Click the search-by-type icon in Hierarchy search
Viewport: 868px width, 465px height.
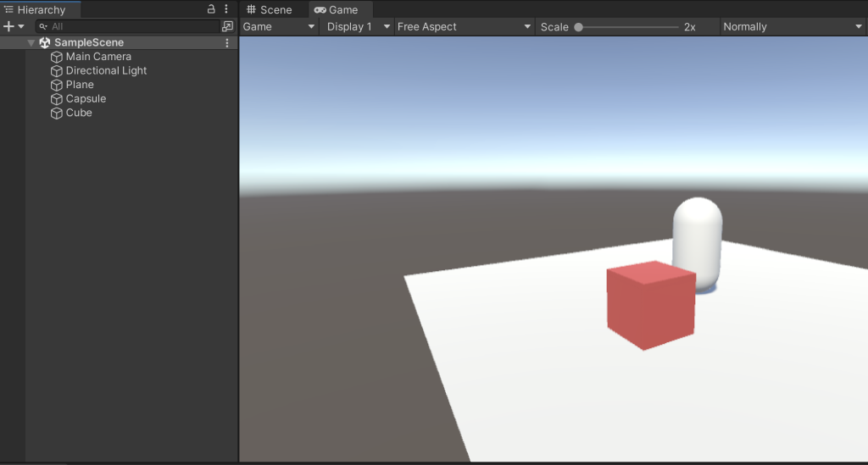[x=227, y=26]
